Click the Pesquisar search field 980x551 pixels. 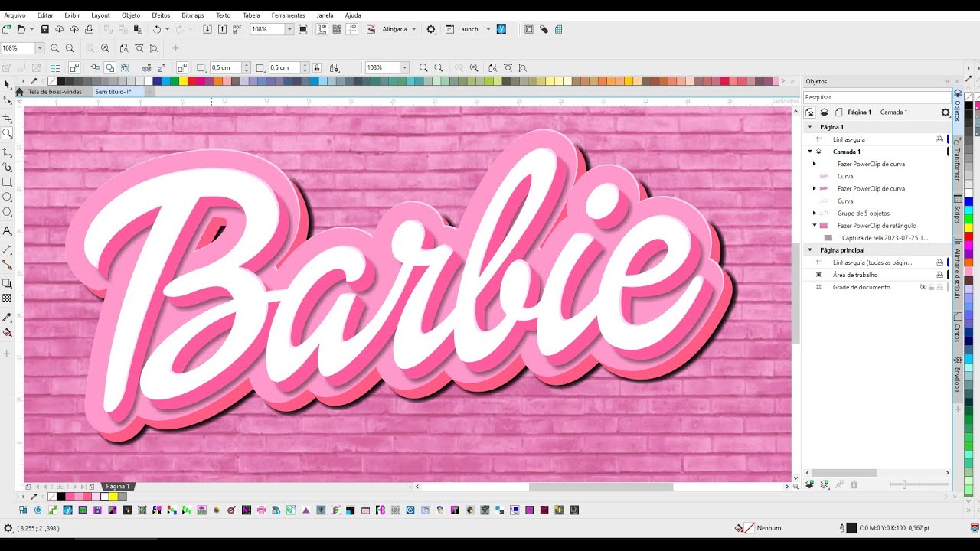point(877,97)
